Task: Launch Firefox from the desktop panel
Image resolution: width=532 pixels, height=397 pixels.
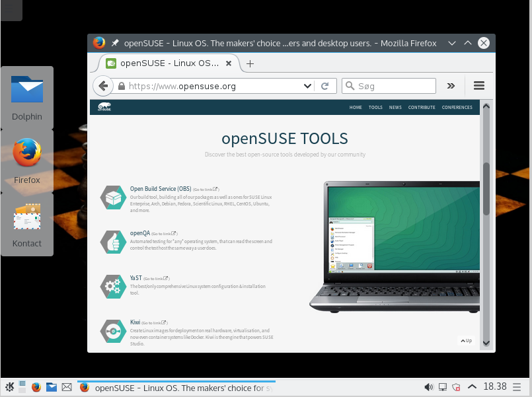Action: [x=27, y=161]
